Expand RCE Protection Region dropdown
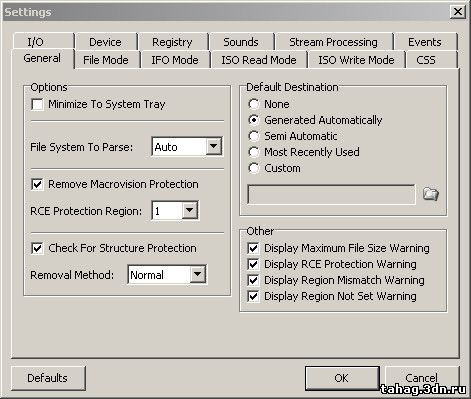This screenshot has width=471, height=399. 190,210
